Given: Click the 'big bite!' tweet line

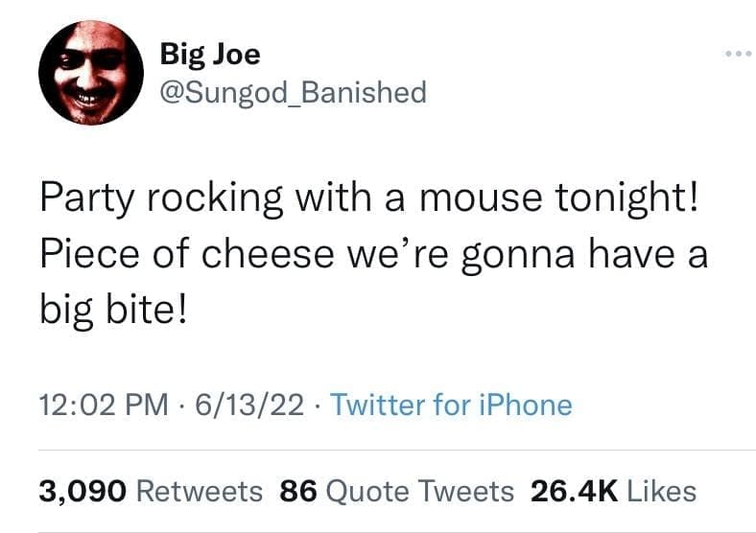Looking at the screenshot, I should 113,310.
